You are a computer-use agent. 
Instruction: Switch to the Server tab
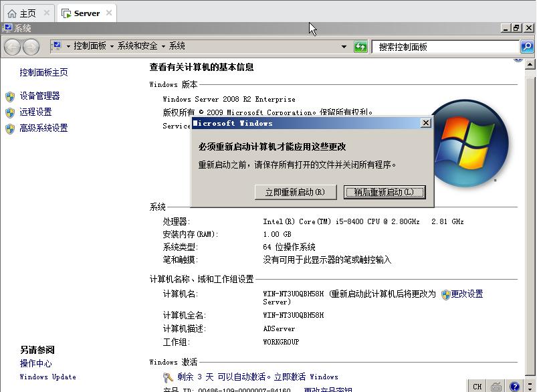[x=87, y=13]
